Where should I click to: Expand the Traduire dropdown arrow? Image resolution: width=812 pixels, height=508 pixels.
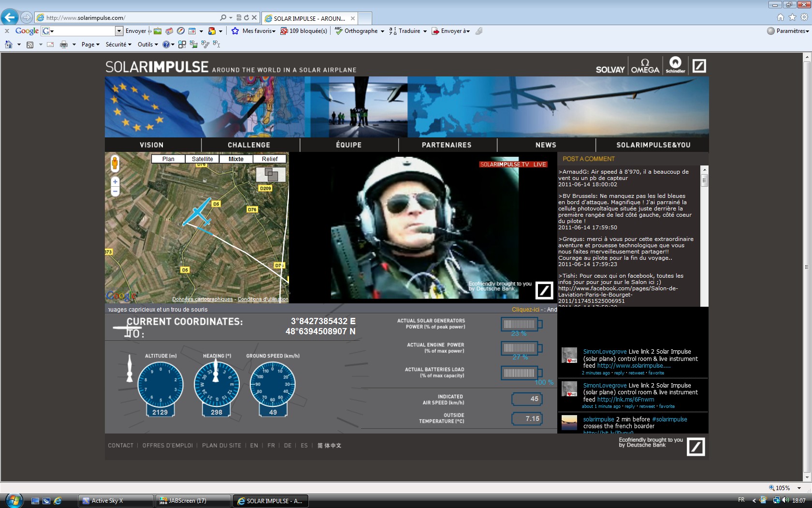coord(425,31)
